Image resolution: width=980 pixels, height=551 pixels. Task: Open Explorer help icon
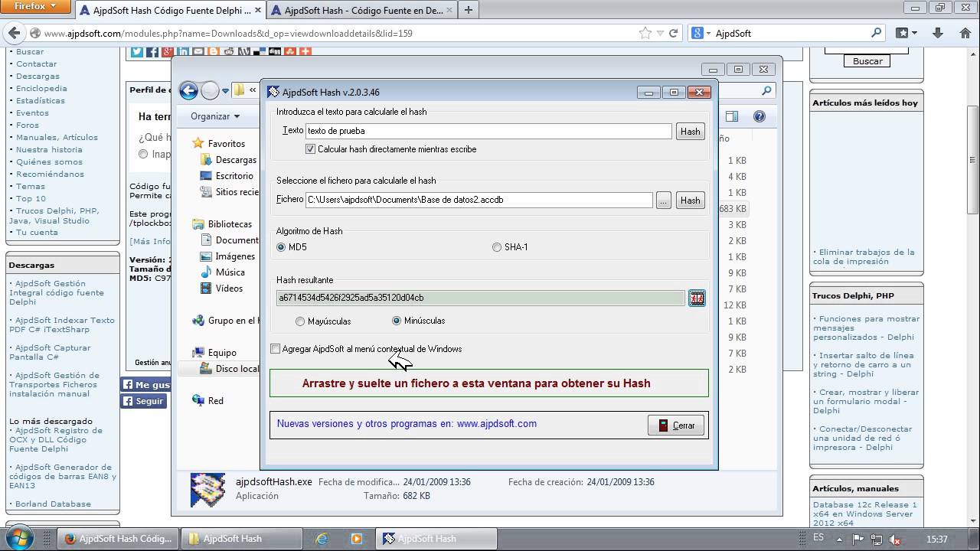point(759,116)
